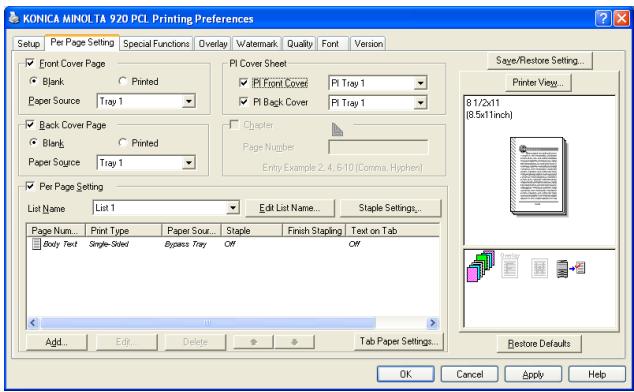Click Restore Defaults button
Image resolution: width=634 pixels, height=392 pixels.
[539, 343]
